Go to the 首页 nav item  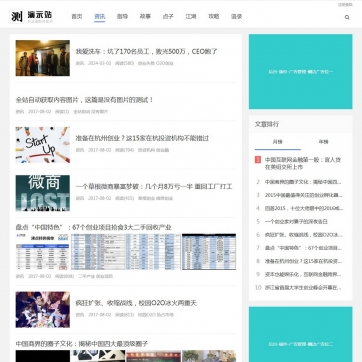pos(77,16)
